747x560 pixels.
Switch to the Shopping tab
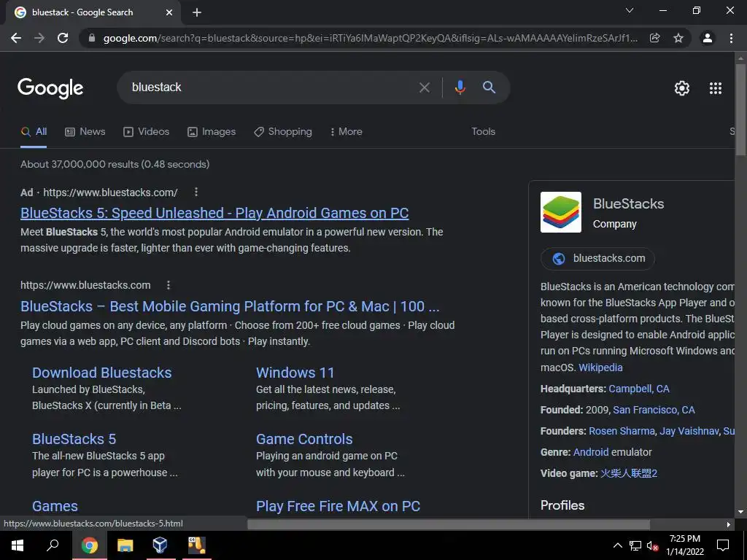tap(283, 132)
